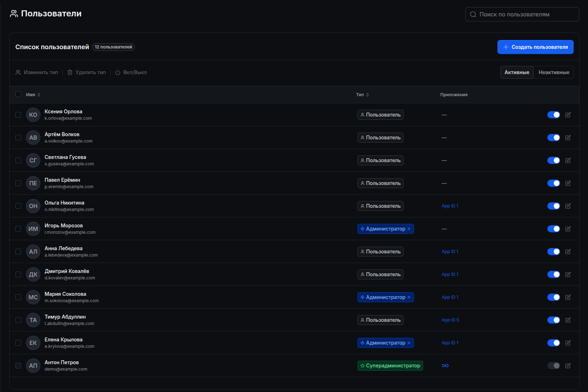Switch to Неактивные tab
Viewport: 588px width, 392px height.
pos(554,72)
